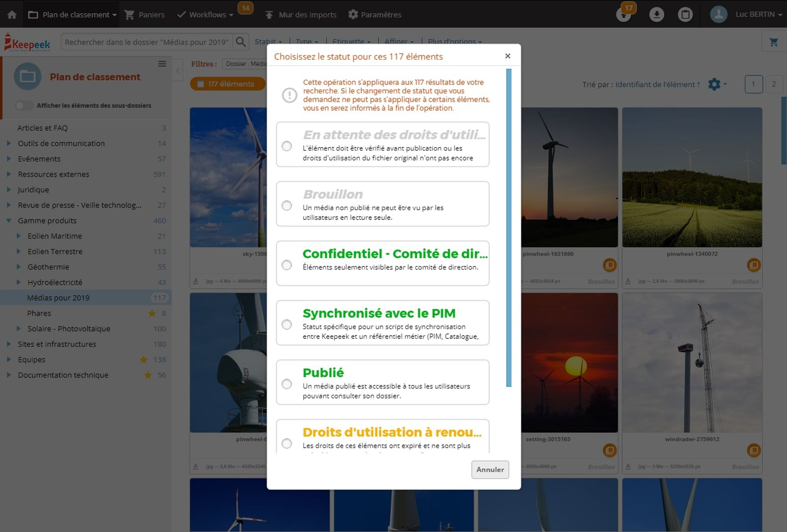The height and width of the screenshot is (532, 787).
Task: Expand the Eolien Maritime subfolder
Action: point(18,236)
